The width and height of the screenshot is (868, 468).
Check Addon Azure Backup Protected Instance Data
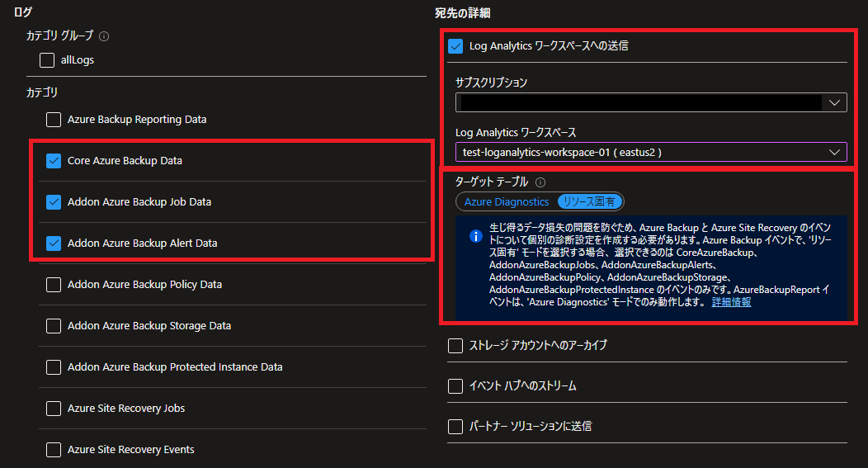point(54,367)
